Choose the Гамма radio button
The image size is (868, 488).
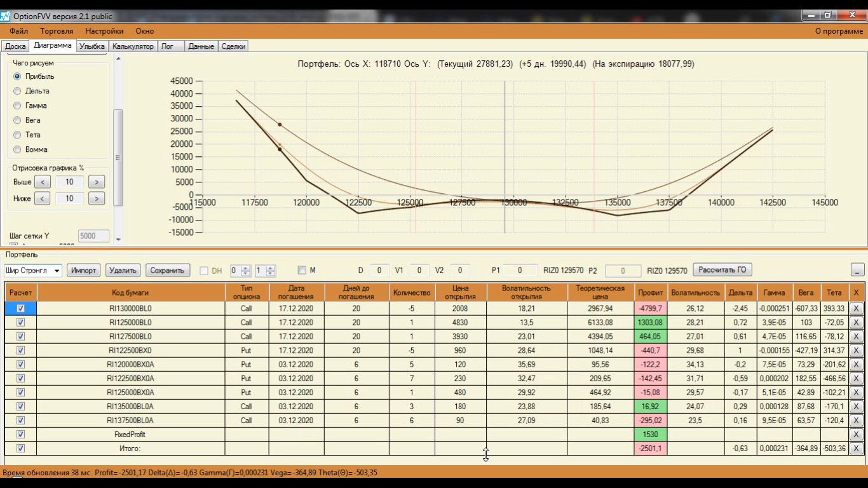click(17, 105)
